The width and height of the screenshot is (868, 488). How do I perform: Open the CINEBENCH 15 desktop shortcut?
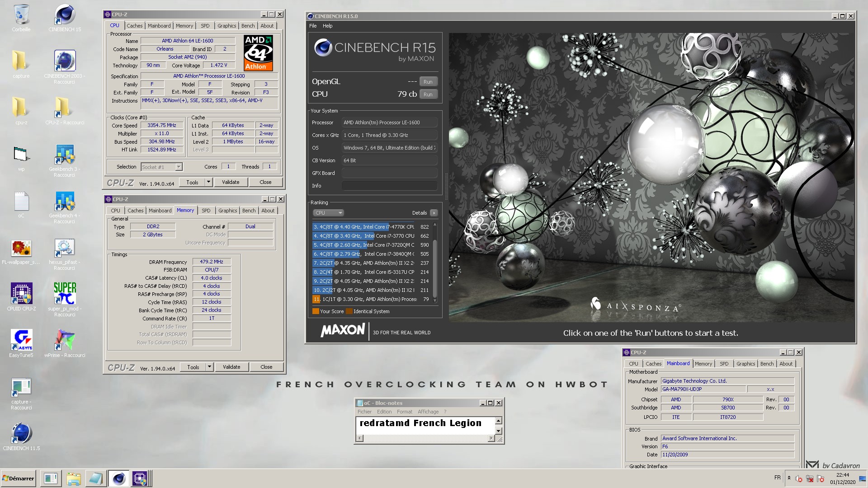pos(65,18)
